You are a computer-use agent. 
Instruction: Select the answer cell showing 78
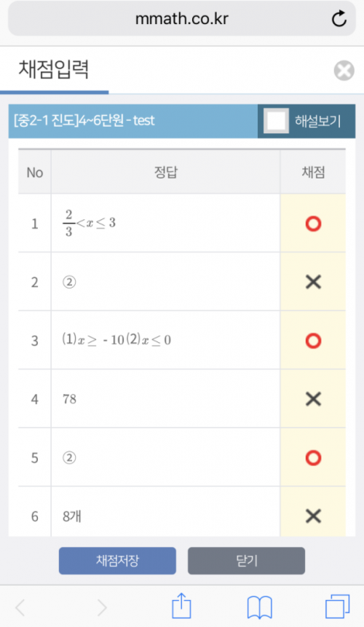pos(165,398)
